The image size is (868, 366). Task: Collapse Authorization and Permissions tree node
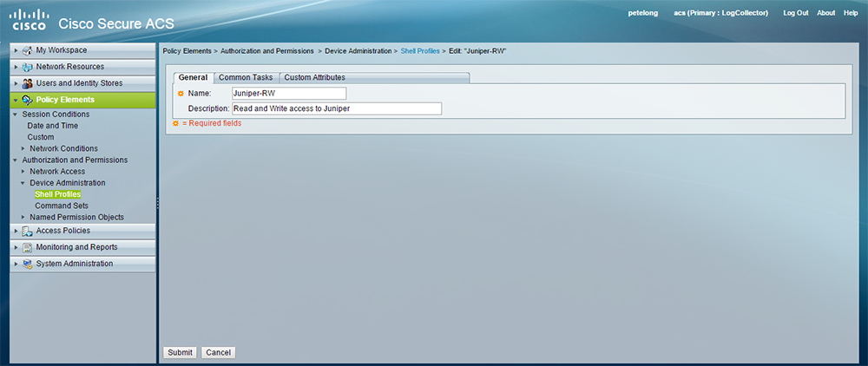(16, 160)
